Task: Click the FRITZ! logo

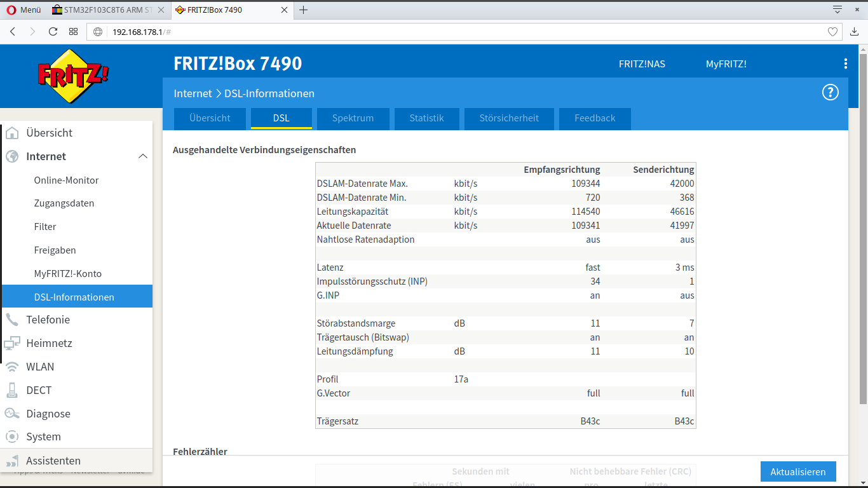Action: (73, 76)
